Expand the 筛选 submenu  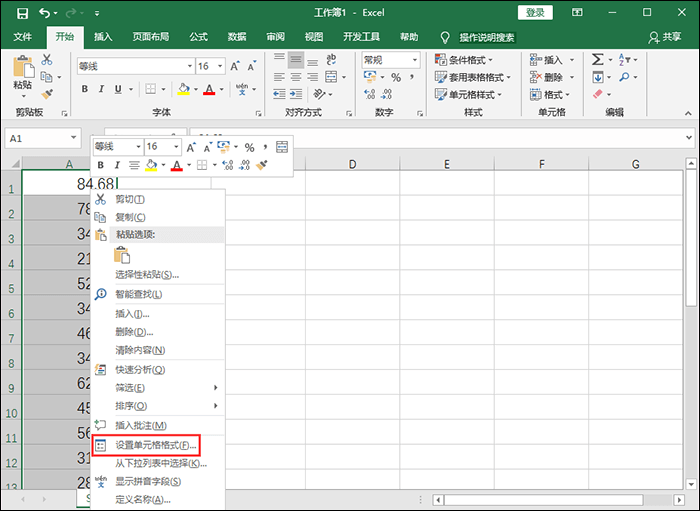158,388
